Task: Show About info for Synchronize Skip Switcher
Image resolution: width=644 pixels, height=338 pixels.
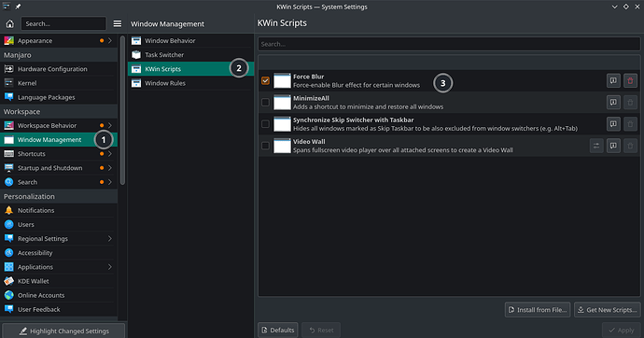Action: coord(613,124)
